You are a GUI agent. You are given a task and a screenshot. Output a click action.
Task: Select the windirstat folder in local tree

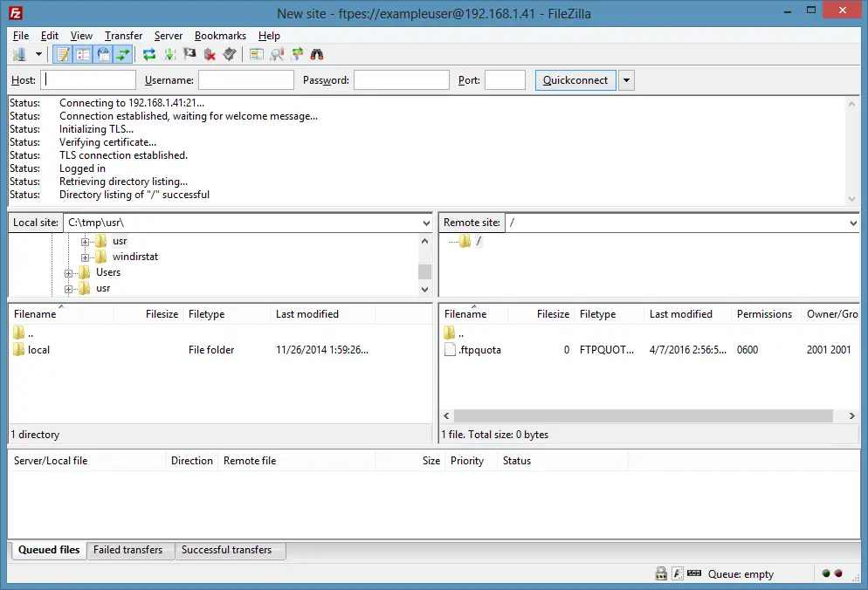(x=135, y=257)
